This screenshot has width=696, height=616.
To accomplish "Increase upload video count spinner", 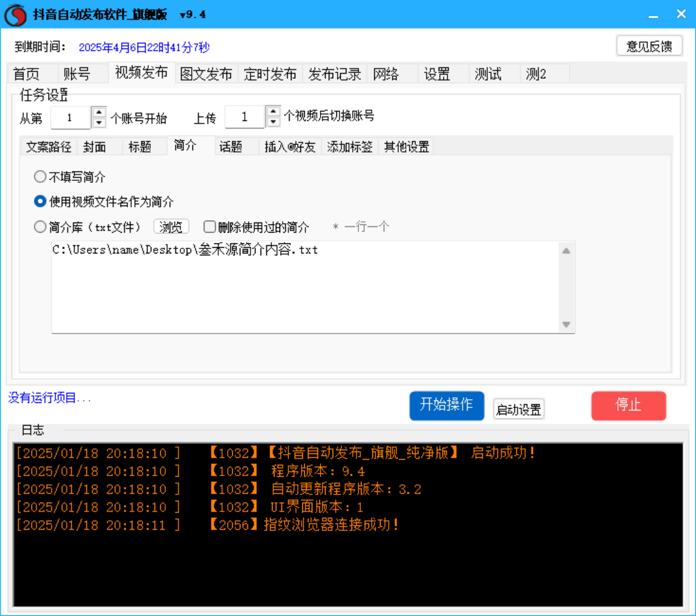I will (x=273, y=111).
